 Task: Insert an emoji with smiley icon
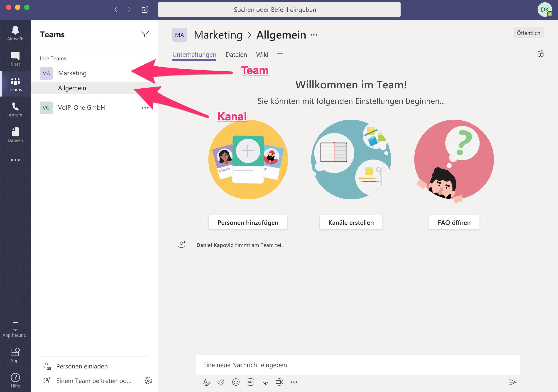tap(236, 382)
